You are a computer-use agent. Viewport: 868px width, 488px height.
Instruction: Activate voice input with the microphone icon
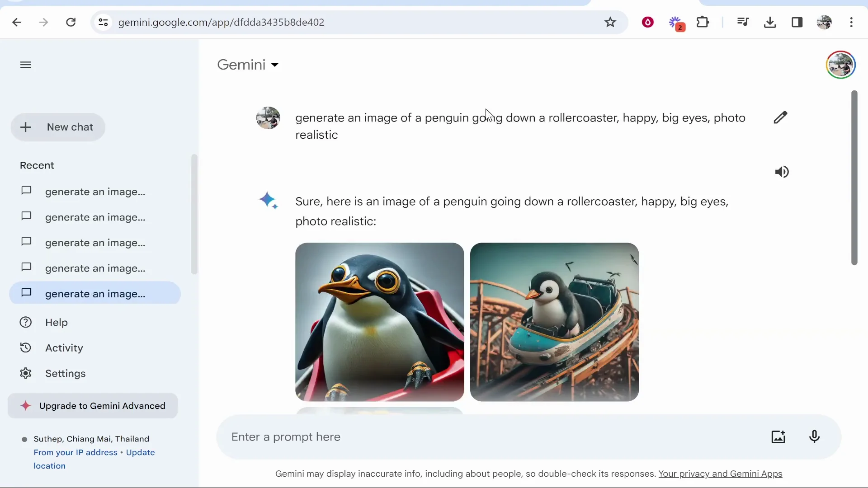[815, 436]
